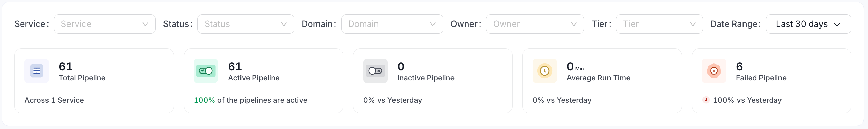Screen dimensions: 868x129
Task: Click the red down-arrow trend icon
Action: tap(706, 100)
